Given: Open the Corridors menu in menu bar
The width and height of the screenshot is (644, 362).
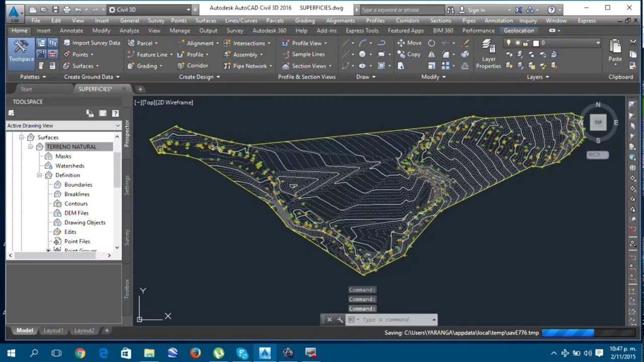Looking at the screenshot, I should point(408,21).
